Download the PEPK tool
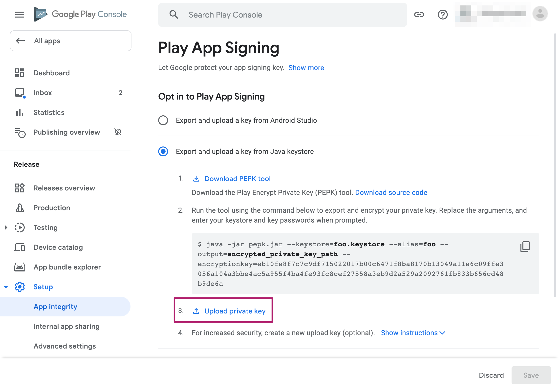The width and height of the screenshot is (559, 392). click(x=237, y=179)
